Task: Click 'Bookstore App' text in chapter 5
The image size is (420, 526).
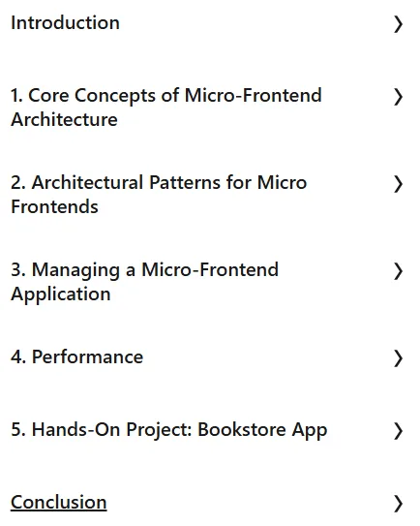Action: (262, 430)
